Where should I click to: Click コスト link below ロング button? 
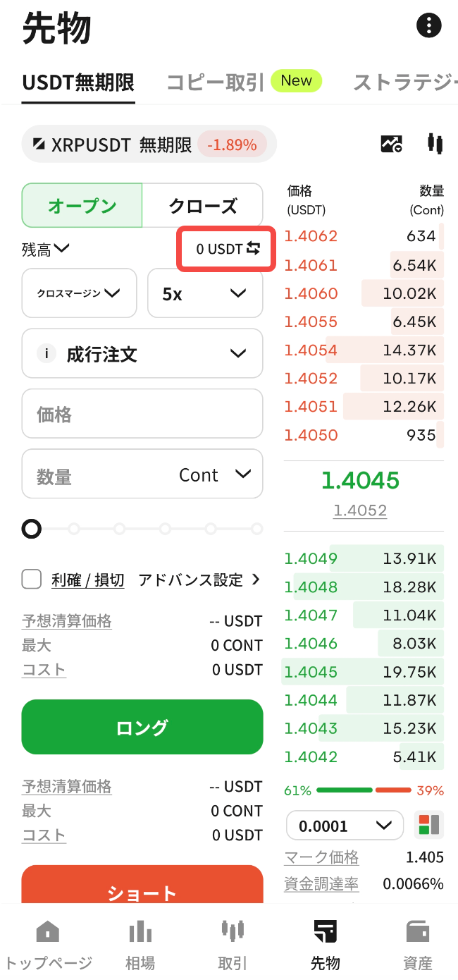pyautogui.click(x=44, y=835)
